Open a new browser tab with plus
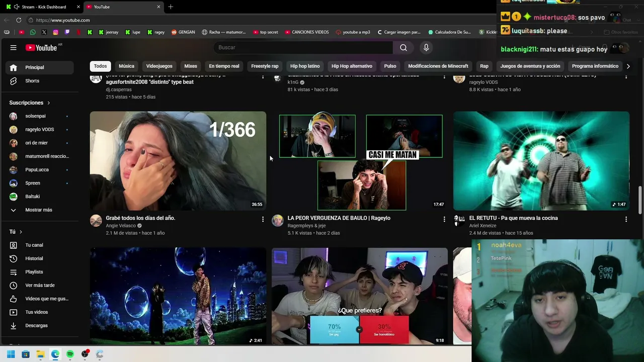Viewport: 644px width, 362px height. pyautogui.click(x=171, y=7)
